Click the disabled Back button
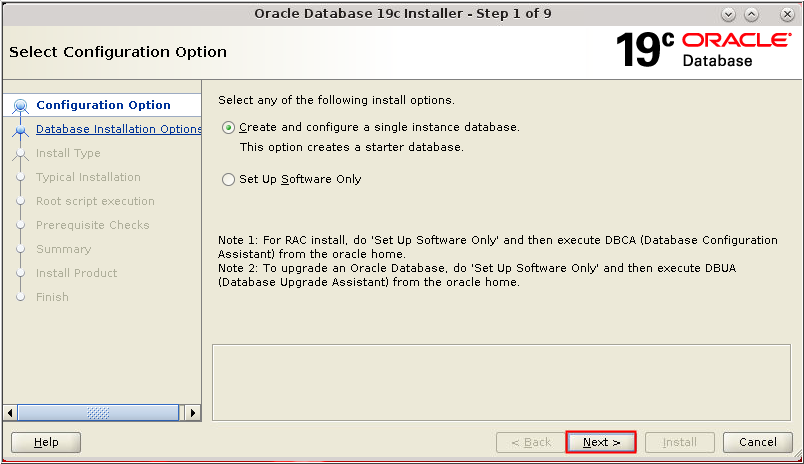Screen dimensions: 804x464 pos(531,442)
